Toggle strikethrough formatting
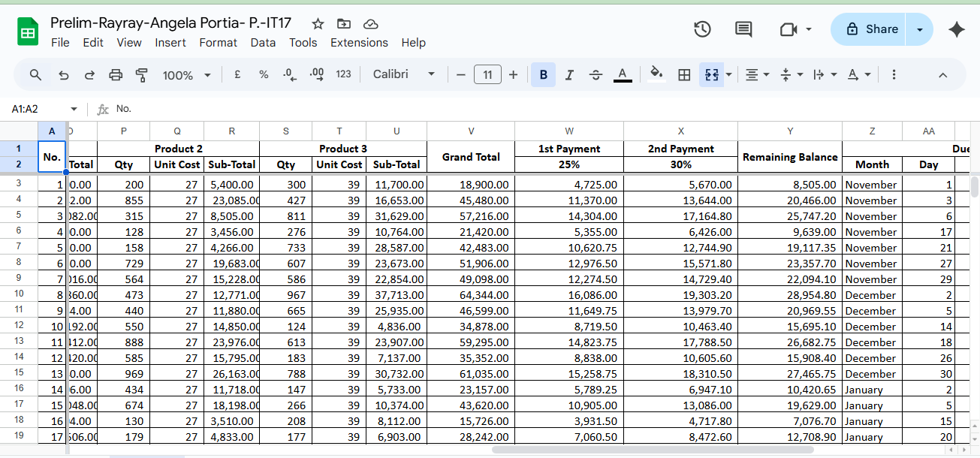Screen dimensions: 980x458 (596, 75)
